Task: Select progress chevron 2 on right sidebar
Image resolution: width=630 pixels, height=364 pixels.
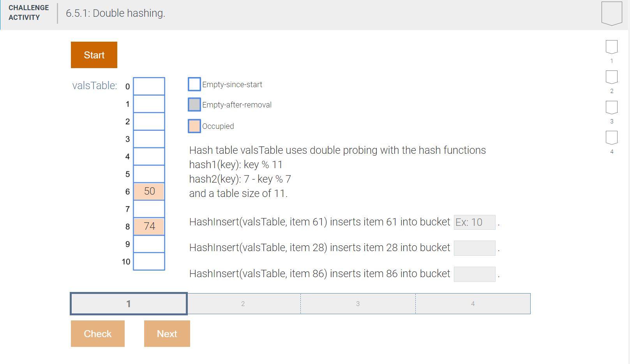Action: (612, 77)
